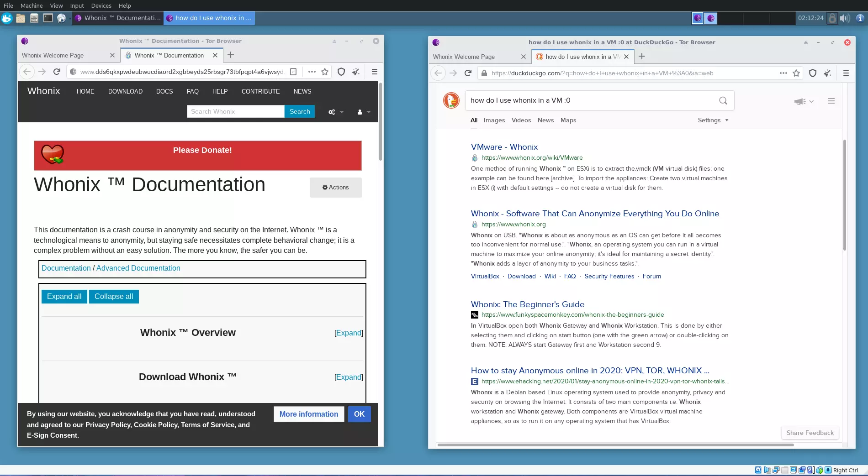Click OK on cookie consent banner
868x476 pixels.
(x=359, y=414)
